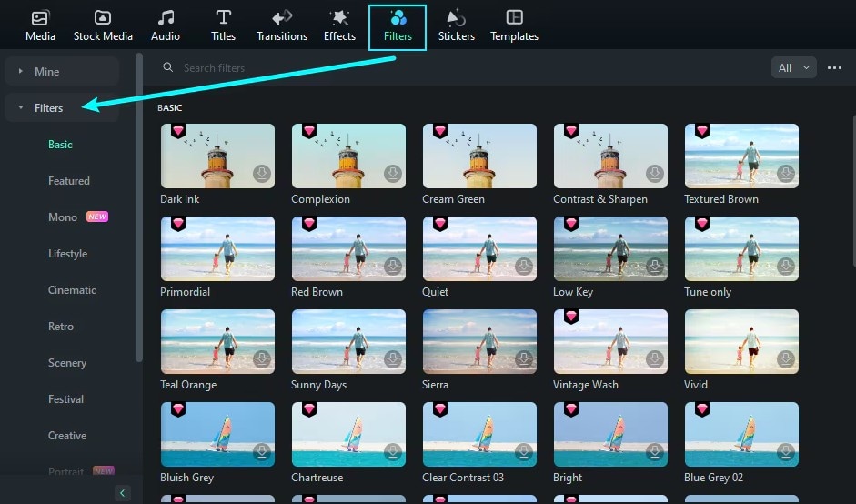Download the Vivid filter

coord(786,359)
